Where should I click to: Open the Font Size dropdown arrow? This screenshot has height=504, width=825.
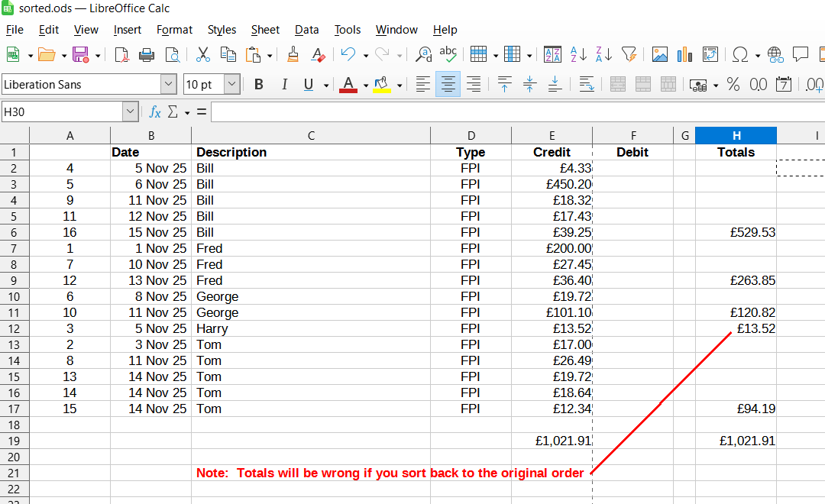(x=231, y=84)
